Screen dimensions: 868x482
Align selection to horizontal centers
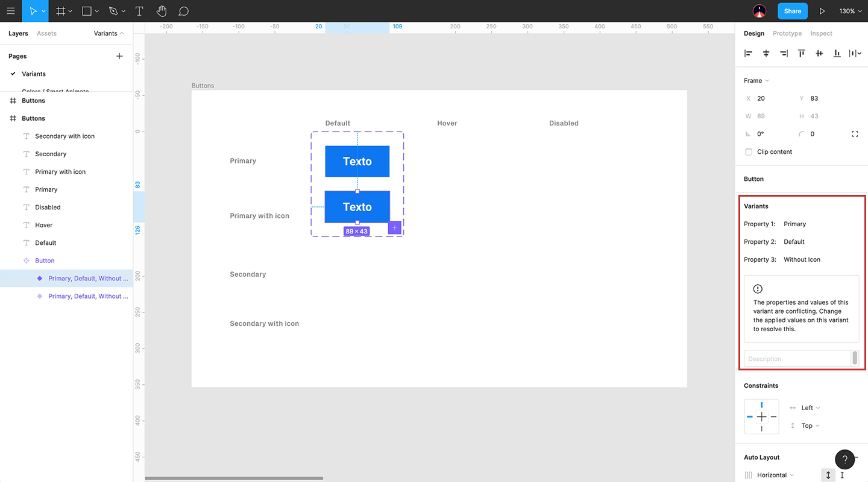[766, 53]
